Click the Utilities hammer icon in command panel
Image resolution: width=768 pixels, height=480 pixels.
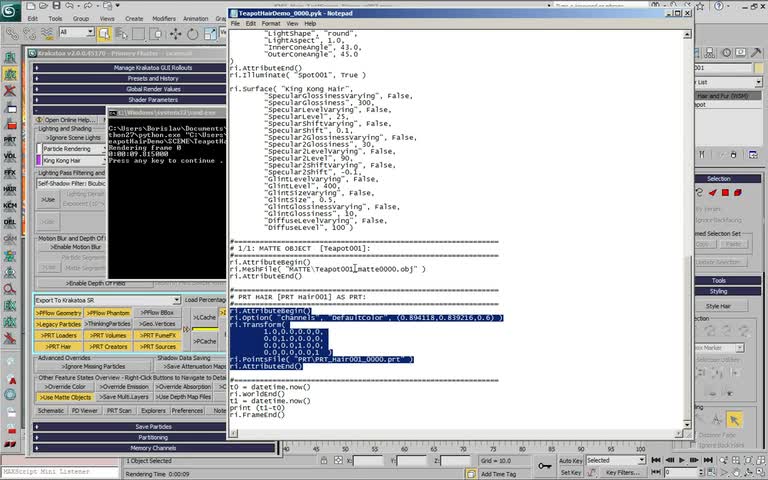coord(756,52)
